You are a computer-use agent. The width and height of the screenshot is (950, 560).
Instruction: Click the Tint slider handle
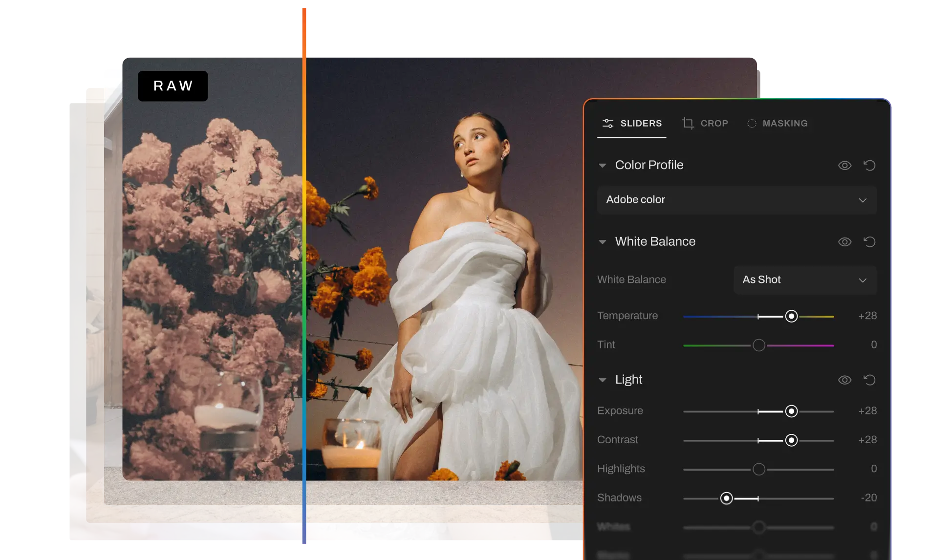(x=759, y=345)
